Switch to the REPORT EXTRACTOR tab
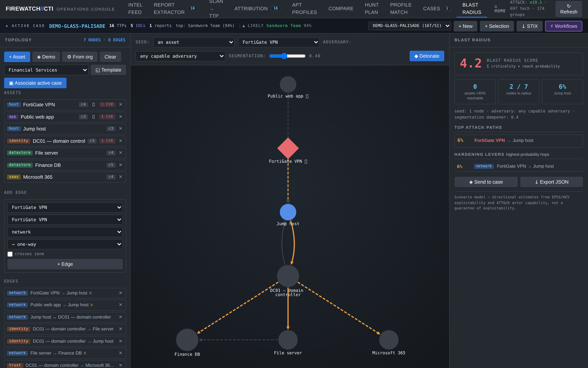588x368 pixels. (175, 9)
